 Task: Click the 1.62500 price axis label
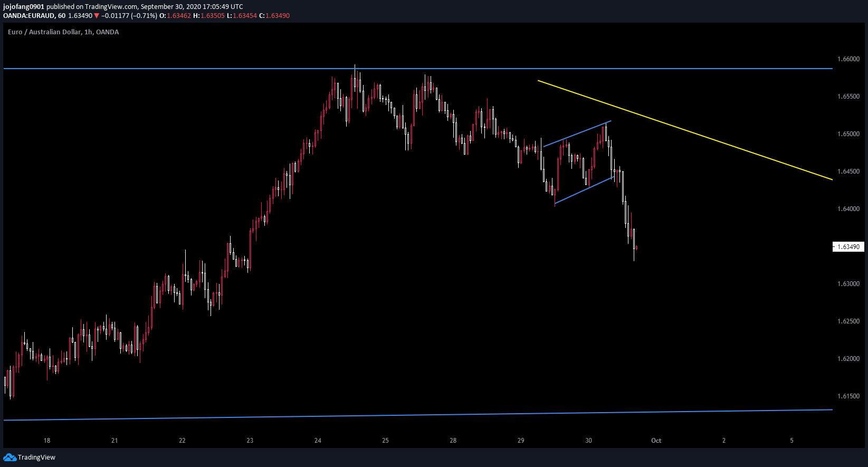click(848, 321)
